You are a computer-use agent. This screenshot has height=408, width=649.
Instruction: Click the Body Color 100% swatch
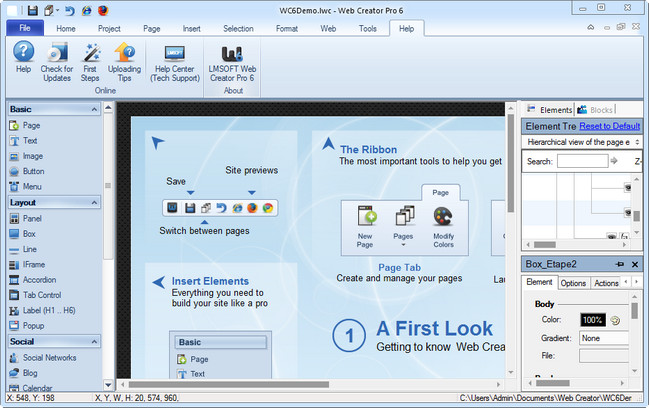(x=593, y=319)
